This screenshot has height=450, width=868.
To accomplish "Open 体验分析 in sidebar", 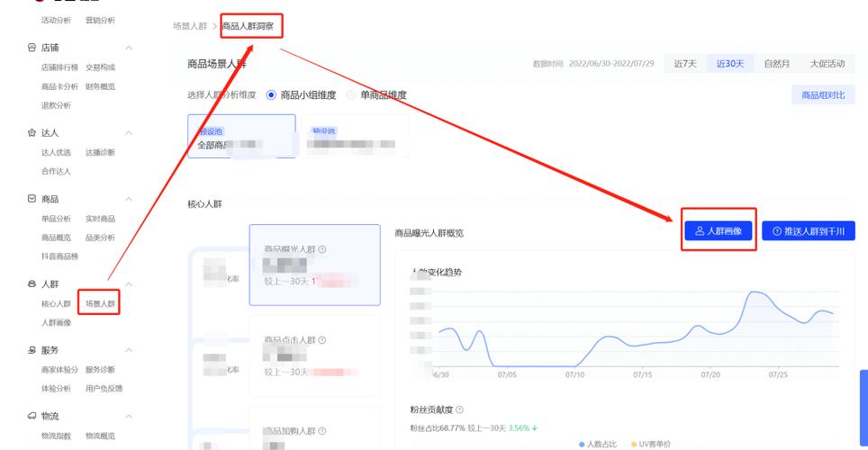I will pyautogui.click(x=56, y=388).
